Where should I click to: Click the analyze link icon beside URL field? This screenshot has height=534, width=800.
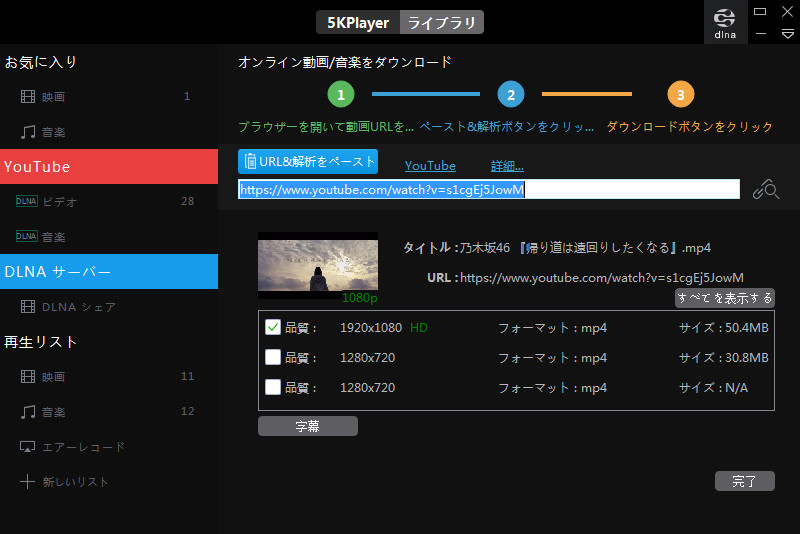(766, 190)
